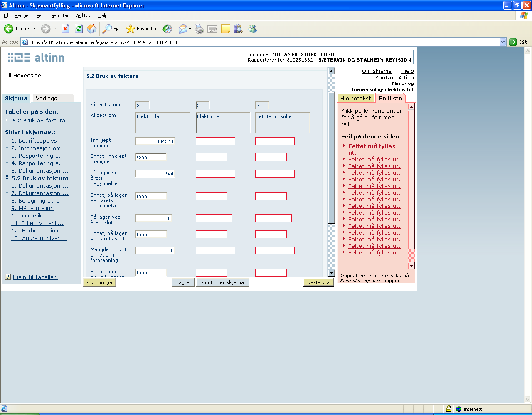Open Hjelp til tabeller link

pyautogui.click(x=35, y=277)
